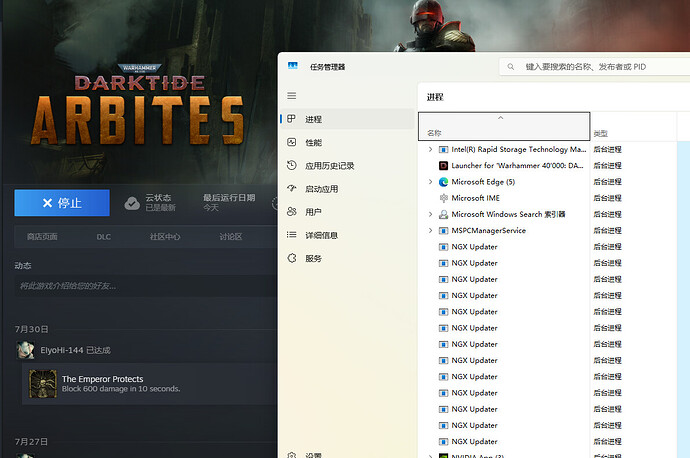Open the 讨论区 link in Steam
Image resolution: width=690 pixels, height=458 pixels.
[231, 237]
